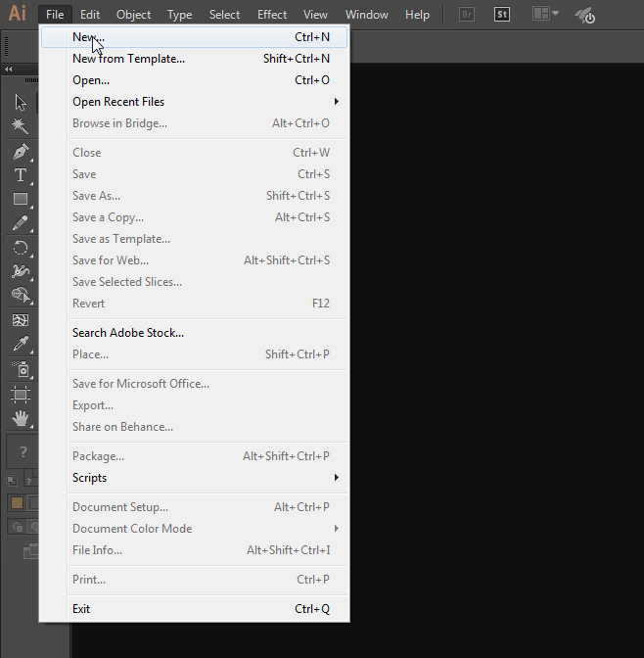
Task: Select the Shape Builder tool
Action: pos(20,295)
